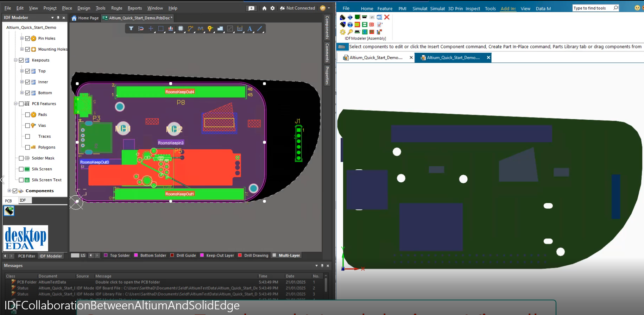Uncheck the Mounting Holes checkbox
Screen dimensions: 644x315
pos(27,49)
